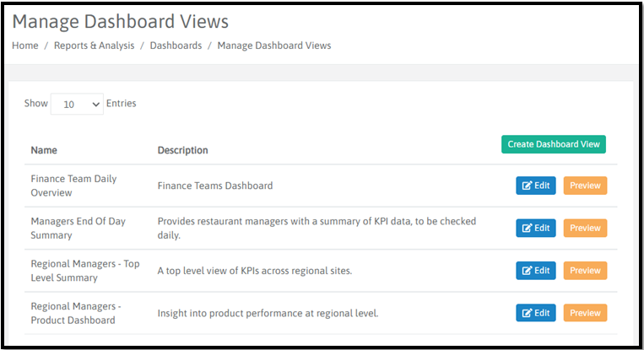The height and width of the screenshot is (350, 644).
Task: Preview the Finance Team Daily Overview dashboard
Action: pos(585,186)
